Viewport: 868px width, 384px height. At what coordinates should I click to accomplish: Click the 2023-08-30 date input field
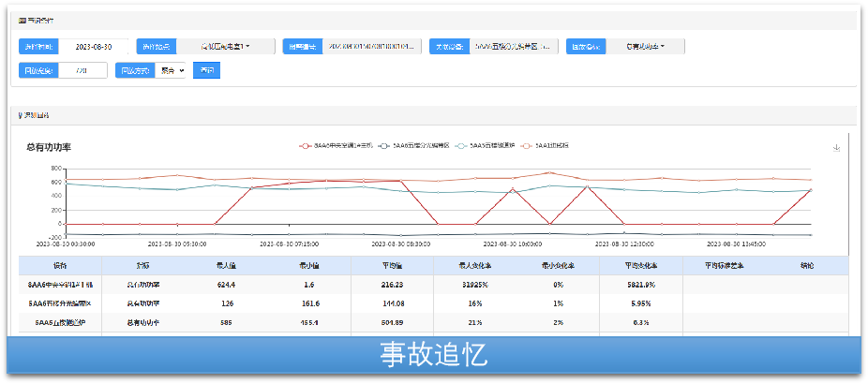[94, 46]
